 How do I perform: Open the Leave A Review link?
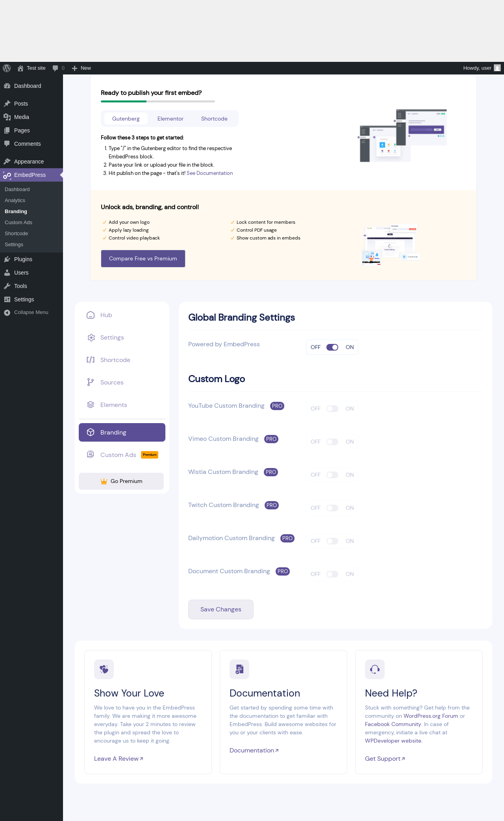point(119,759)
